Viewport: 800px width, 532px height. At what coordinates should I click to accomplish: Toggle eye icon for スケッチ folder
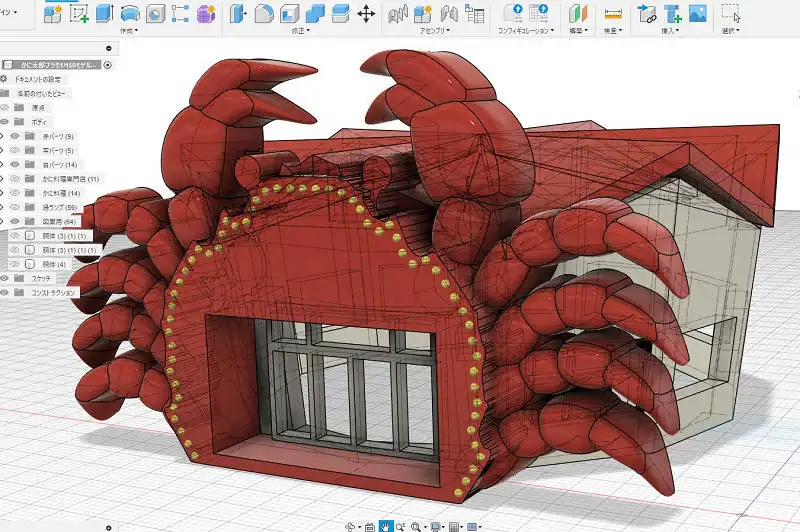point(4,278)
